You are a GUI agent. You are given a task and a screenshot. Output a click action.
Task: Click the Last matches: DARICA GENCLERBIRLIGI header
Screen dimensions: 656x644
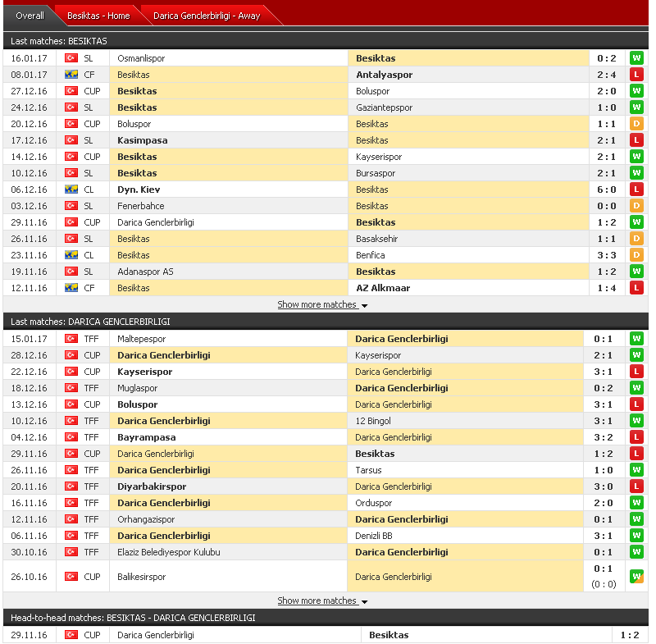[326, 322]
